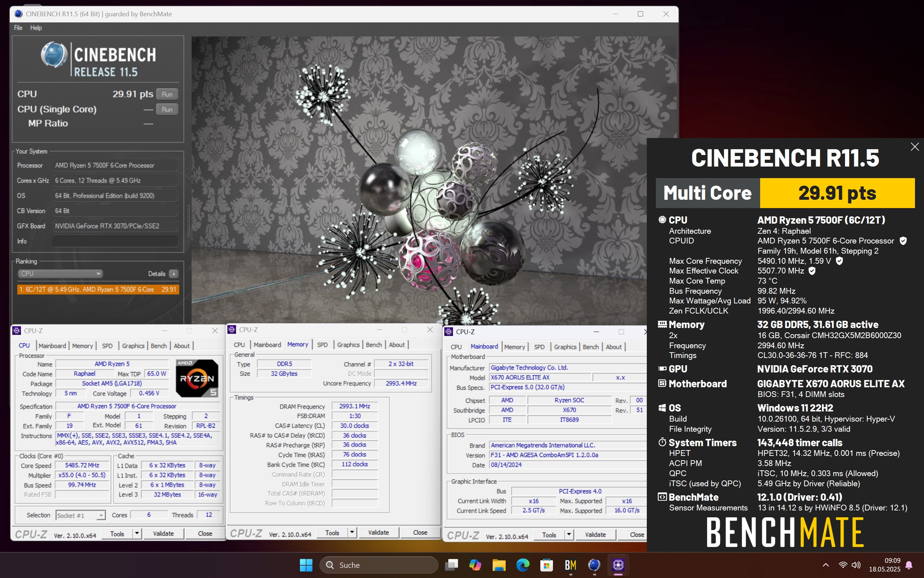The width and height of the screenshot is (924, 578).
Task: Click Tools button in middle CPU-Z window
Action: pos(332,532)
